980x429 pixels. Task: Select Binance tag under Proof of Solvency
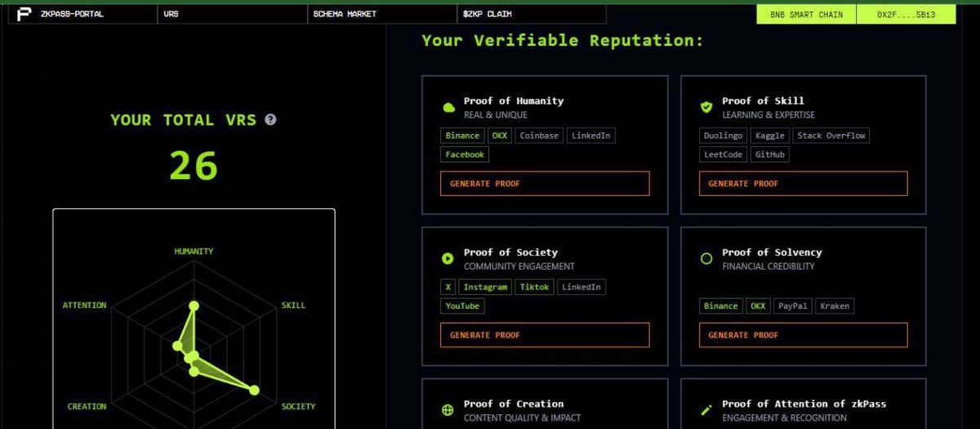[x=721, y=306]
